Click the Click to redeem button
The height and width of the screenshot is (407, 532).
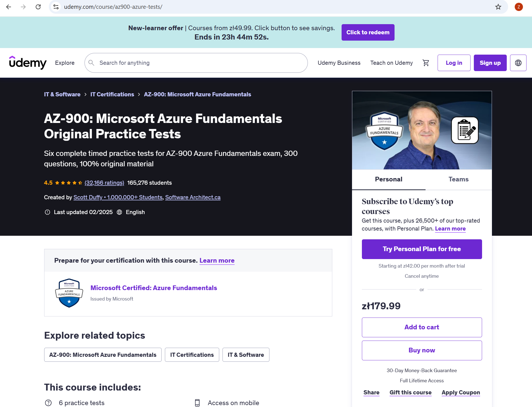pyautogui.click(x=368, y=32)
